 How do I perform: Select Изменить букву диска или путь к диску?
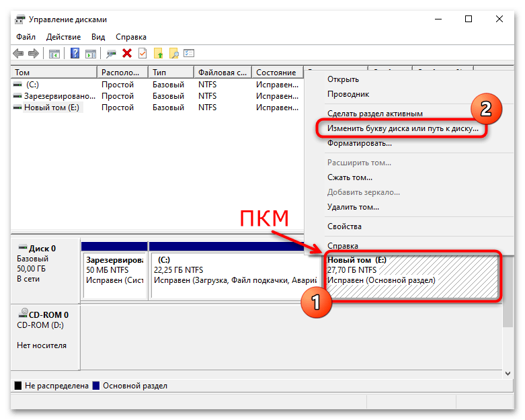pos(403,128)
